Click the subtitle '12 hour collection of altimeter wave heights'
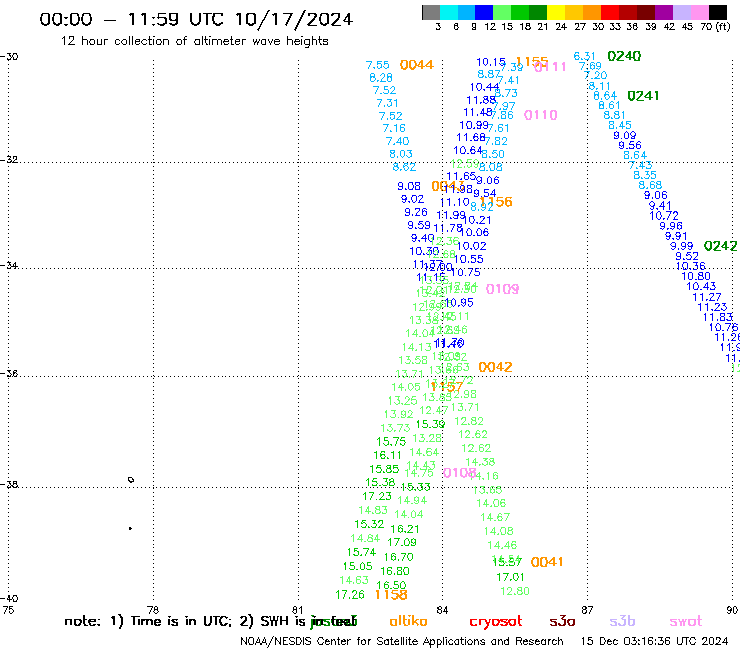The height and width of the screenshot is (650, 740). pos(194,42)
